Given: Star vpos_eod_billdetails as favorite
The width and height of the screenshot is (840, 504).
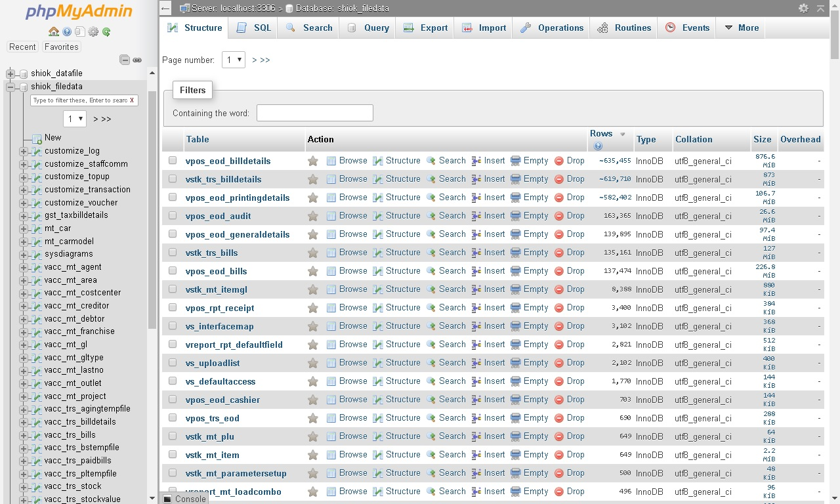Looking at the screenshot, I should point(313,161).
